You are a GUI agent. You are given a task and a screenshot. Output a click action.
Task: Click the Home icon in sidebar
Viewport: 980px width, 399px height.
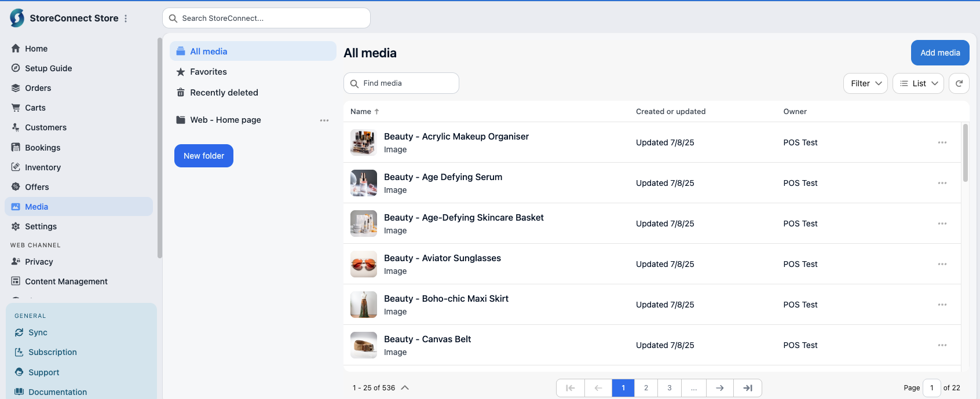click(16, 49)
